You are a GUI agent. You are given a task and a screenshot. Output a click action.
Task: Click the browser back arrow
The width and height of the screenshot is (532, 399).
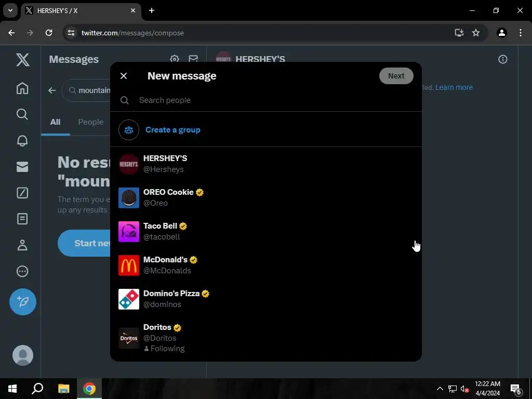pyautogui.click(x=11, y=33)
